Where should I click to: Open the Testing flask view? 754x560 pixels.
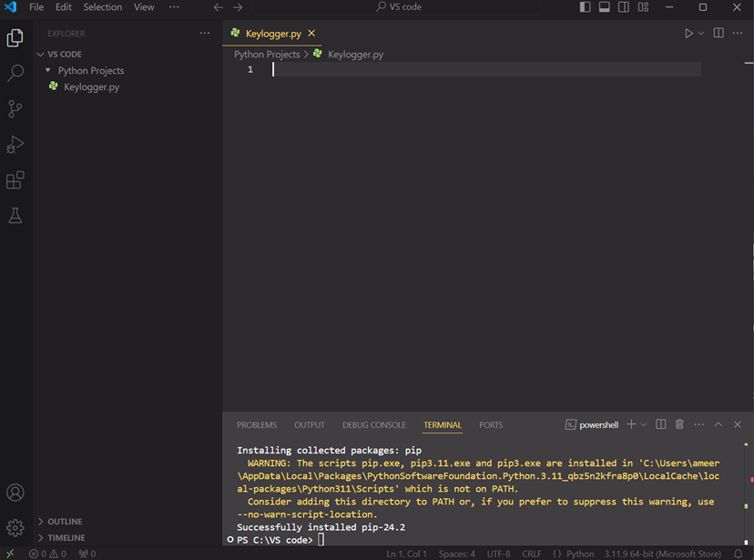(x=15, y=215)
